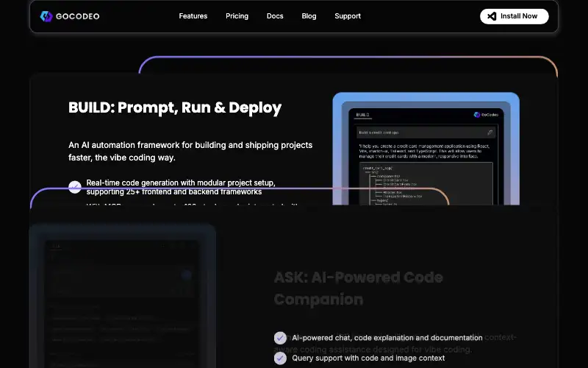Click the GOCODEO brand name
This screenshot has width=588, height=368.
(78, 16)
